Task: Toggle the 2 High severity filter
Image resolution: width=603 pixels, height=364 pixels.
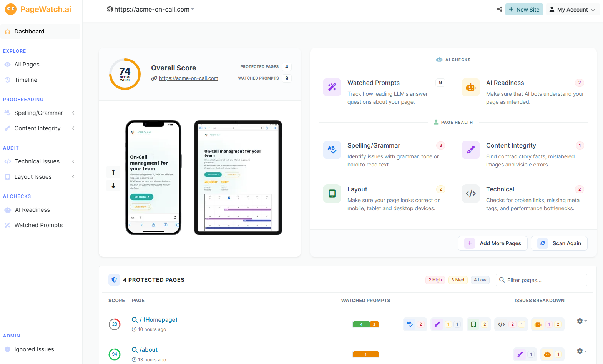Action: tap(435, 280)
